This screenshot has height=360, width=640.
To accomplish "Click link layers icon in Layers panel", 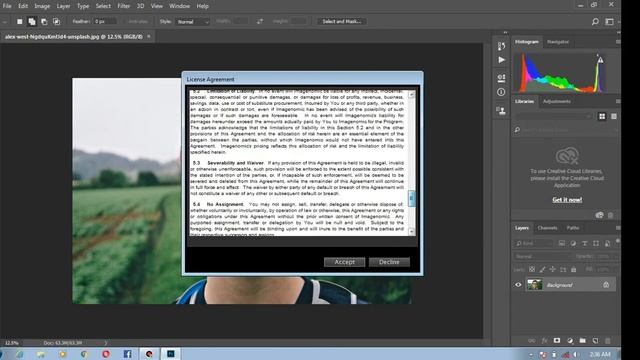I will (531, 340).
